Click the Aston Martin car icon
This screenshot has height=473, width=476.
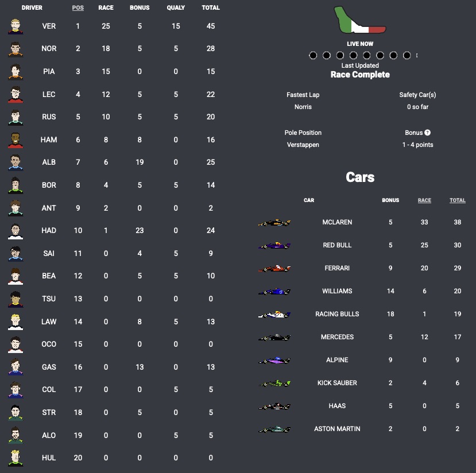274,429
